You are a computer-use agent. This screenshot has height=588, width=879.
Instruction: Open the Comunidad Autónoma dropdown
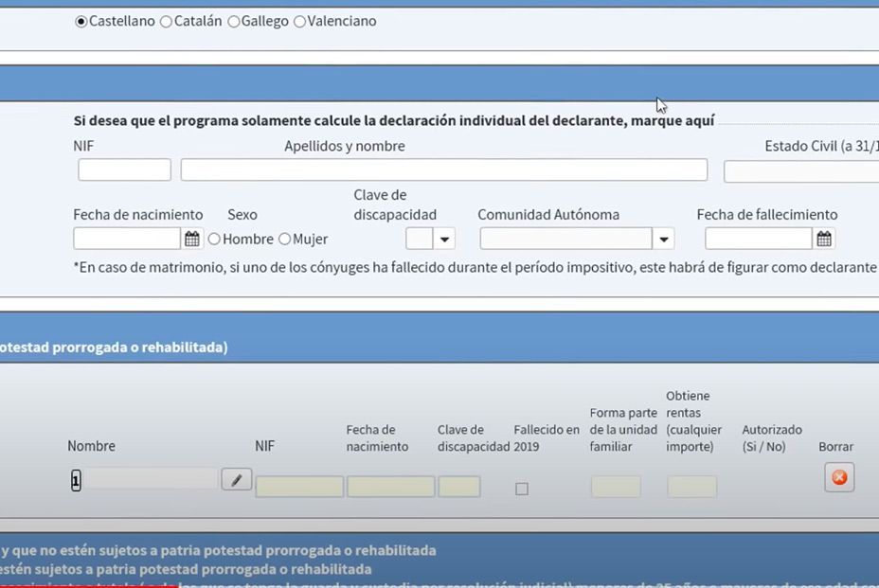(x=665, y=238)
